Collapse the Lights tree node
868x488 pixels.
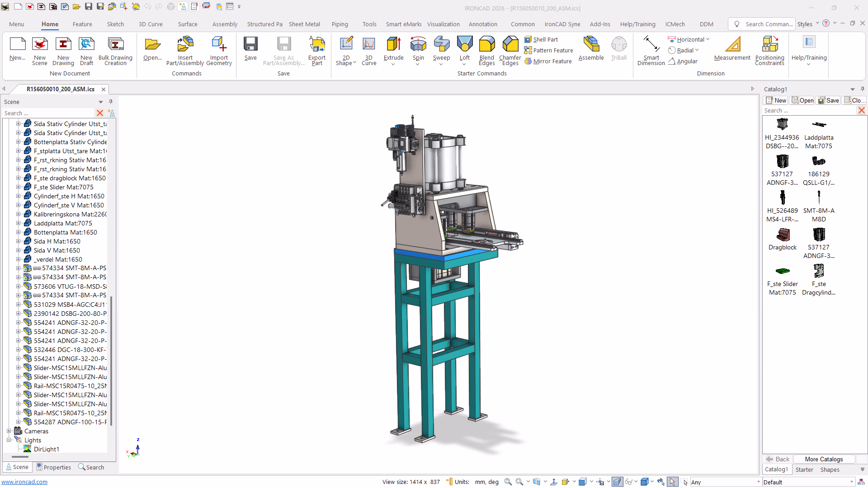click(x=9, y=440)
